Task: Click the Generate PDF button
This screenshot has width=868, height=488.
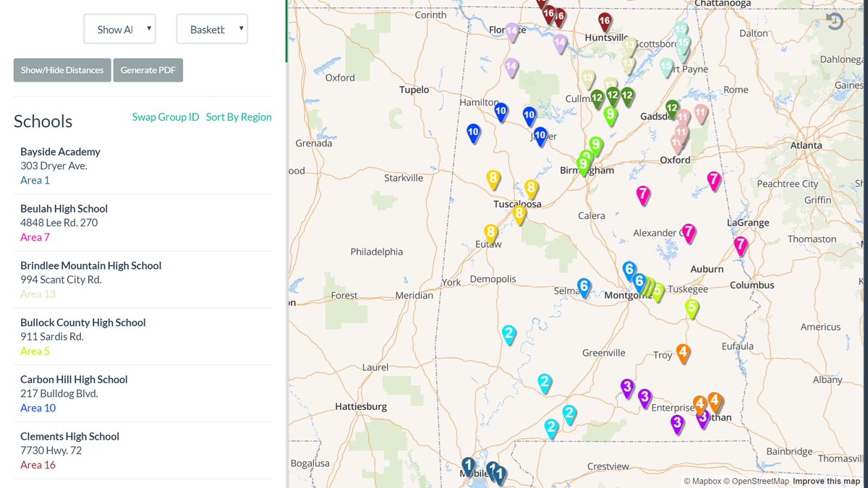Action: [148, 70]
